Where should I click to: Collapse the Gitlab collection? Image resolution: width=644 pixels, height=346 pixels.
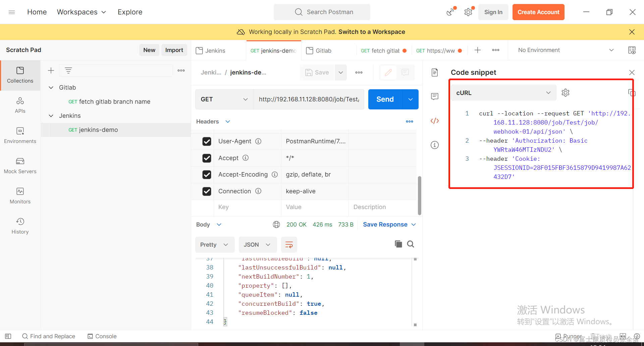(x=51, y=88)
